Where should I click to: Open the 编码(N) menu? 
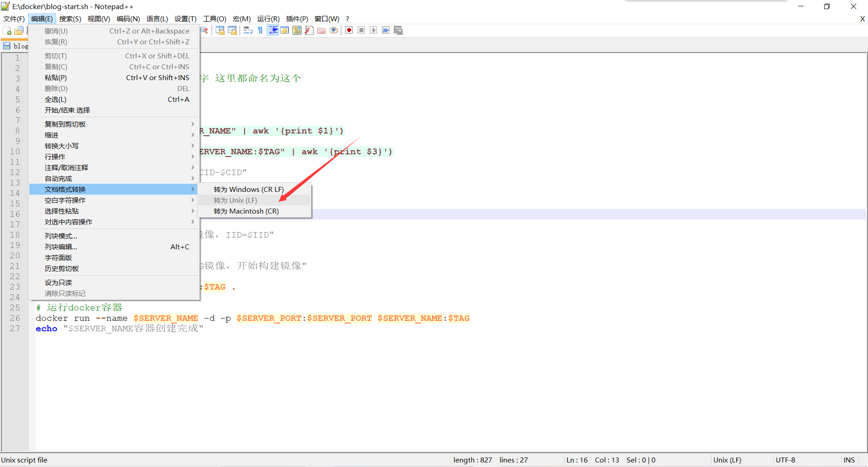point(128,19)
